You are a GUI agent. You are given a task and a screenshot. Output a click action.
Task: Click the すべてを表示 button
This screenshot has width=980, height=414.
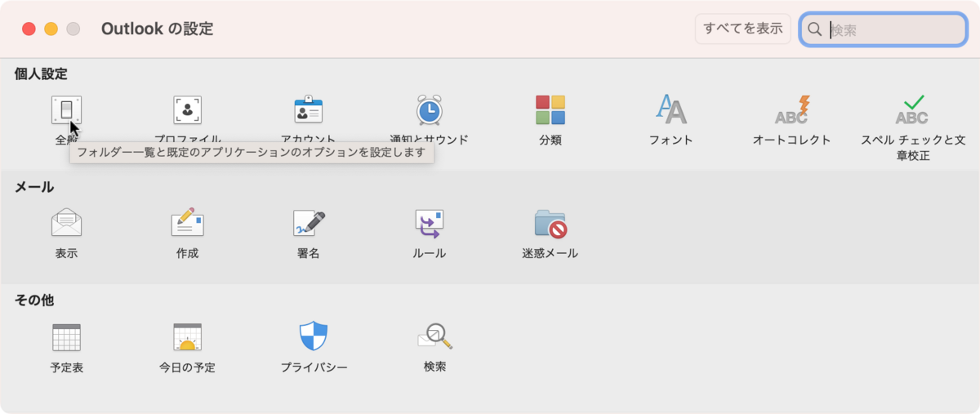pos(743,29)
